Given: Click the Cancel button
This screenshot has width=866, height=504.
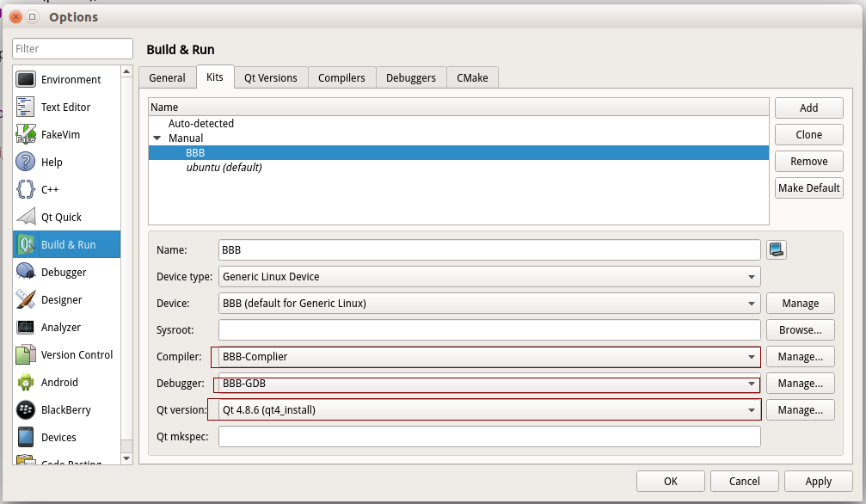Looking at the screenshot, I should point(745,481).
